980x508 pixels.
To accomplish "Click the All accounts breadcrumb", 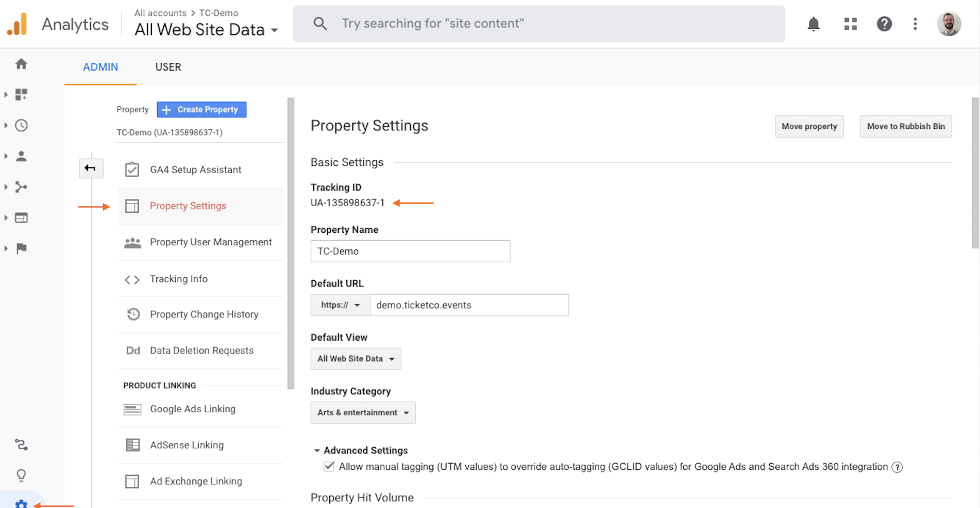I will pyautogui.click(x=160, y=13).
